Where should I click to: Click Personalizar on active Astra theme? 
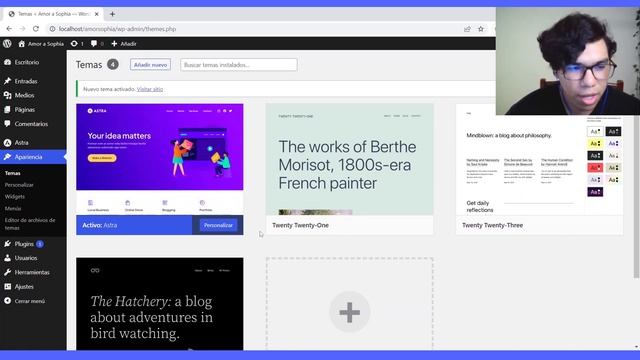click(x=218, y=225)
